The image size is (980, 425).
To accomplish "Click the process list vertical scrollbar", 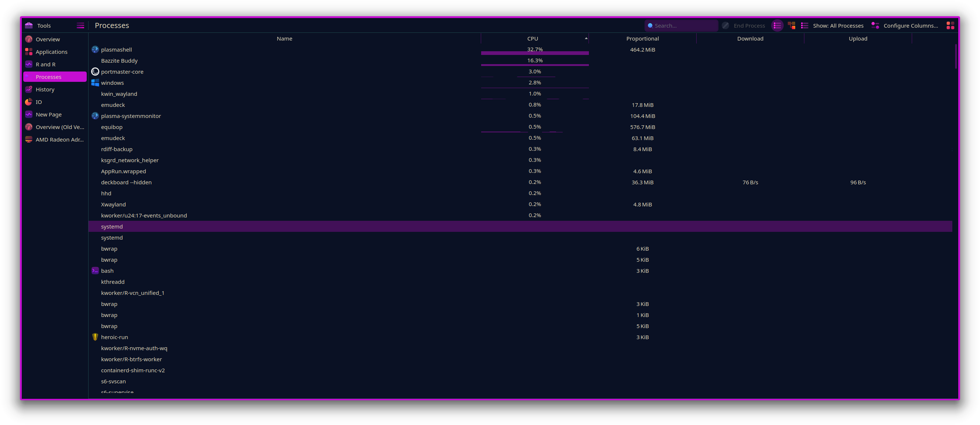I will click(x=955, y=57).
